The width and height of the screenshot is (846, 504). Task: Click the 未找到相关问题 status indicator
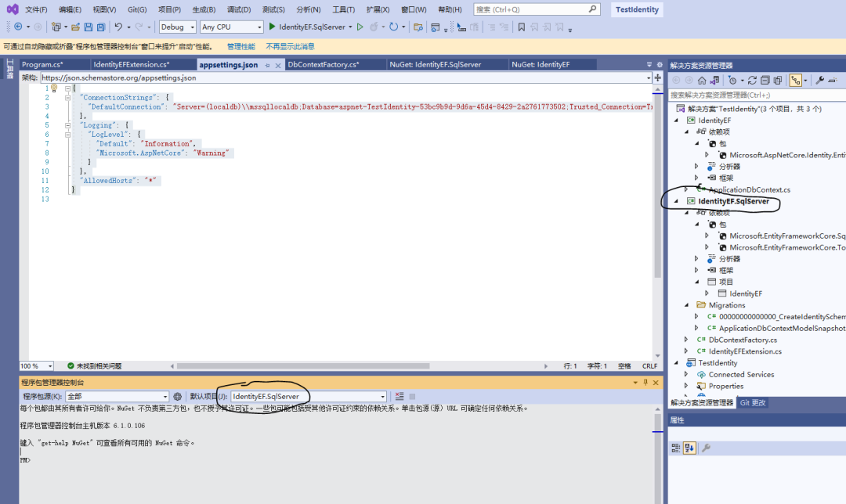pyautogui.click(x=95, y=366)
